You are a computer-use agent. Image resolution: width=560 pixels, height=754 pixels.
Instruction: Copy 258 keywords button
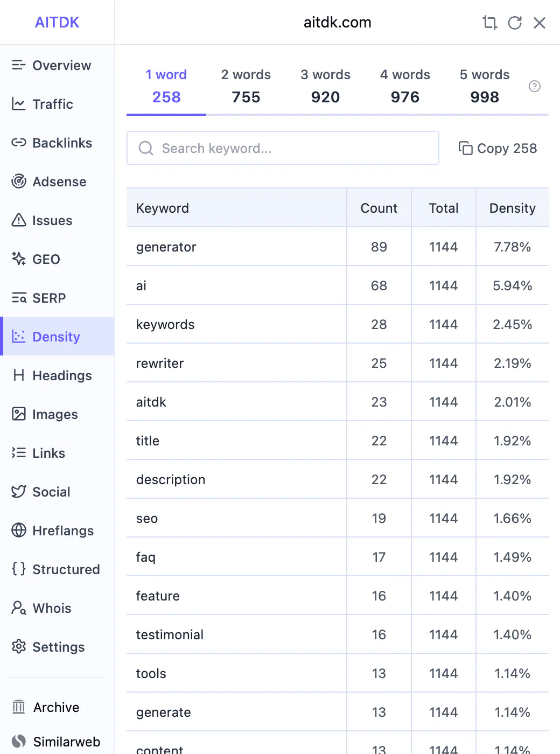pos(498,148)
